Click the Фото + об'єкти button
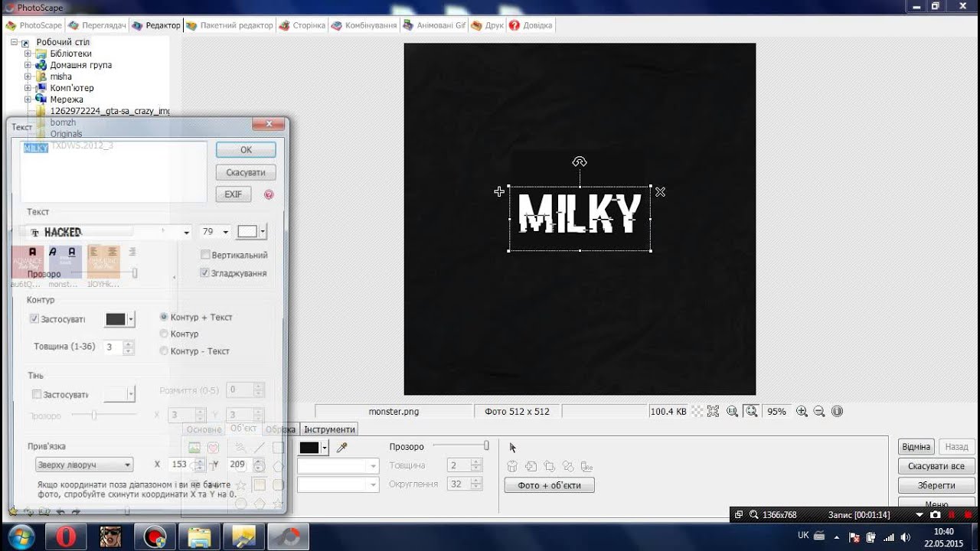 (549, 485)
